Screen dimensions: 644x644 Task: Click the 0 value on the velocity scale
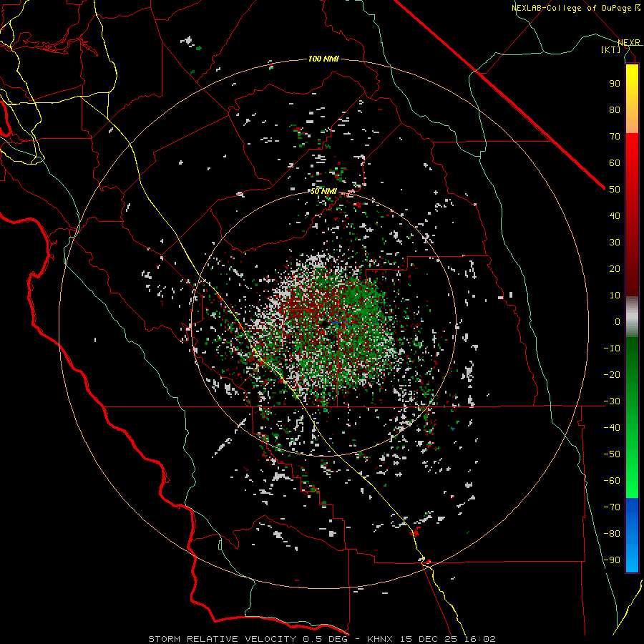(x=618, y=321)
